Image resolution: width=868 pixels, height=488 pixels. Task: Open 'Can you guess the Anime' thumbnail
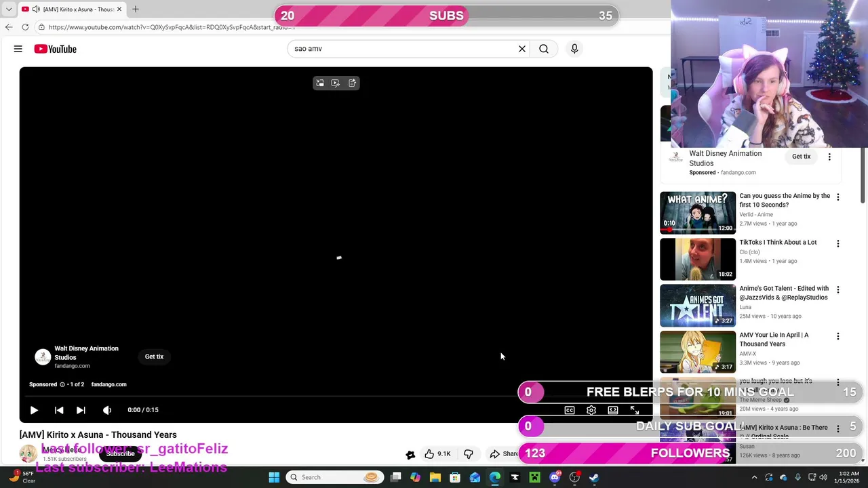[x=698, y=213]
